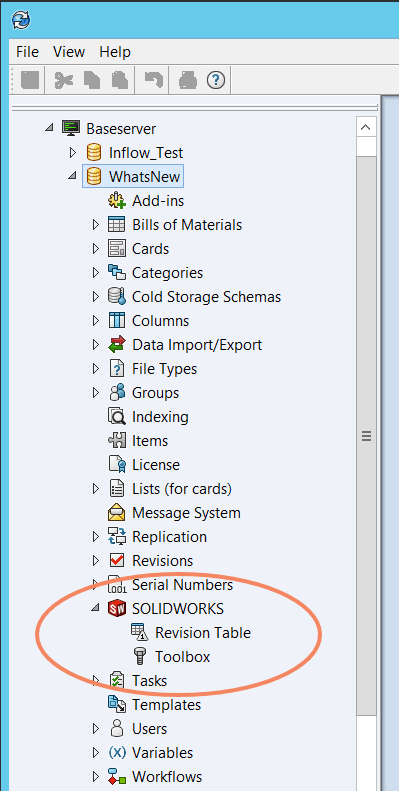The width and height of the screenshot is (399, 791).
Task: Click the Save toolbar icon
Action: click(30, 80)
